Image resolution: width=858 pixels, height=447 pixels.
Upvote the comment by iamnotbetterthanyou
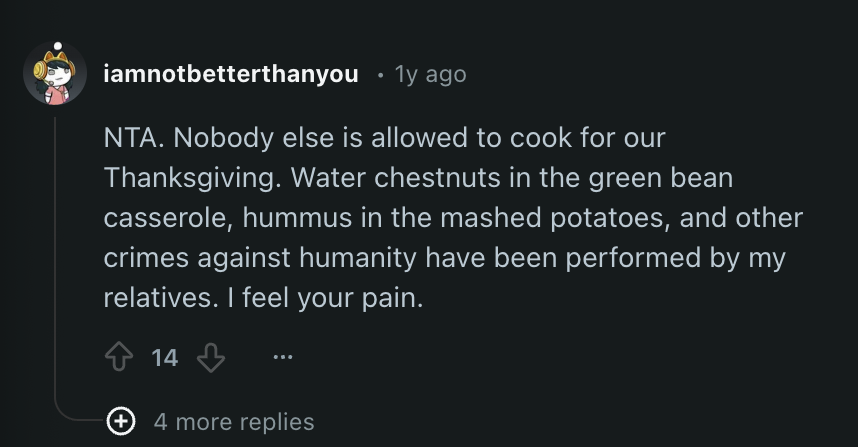[x=119, y=357]
